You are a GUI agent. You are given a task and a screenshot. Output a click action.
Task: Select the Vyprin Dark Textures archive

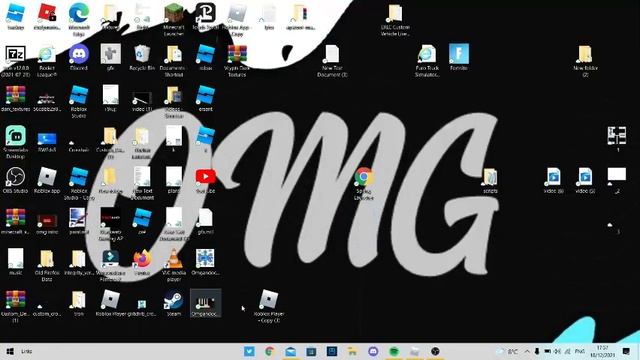click(x=237, y=60)
